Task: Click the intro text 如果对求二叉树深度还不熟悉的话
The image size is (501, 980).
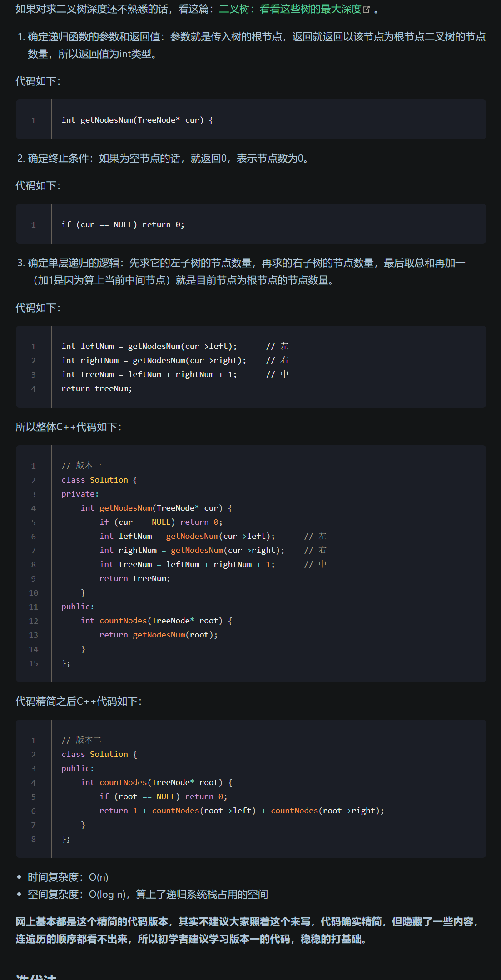Action: pos(91,9)
